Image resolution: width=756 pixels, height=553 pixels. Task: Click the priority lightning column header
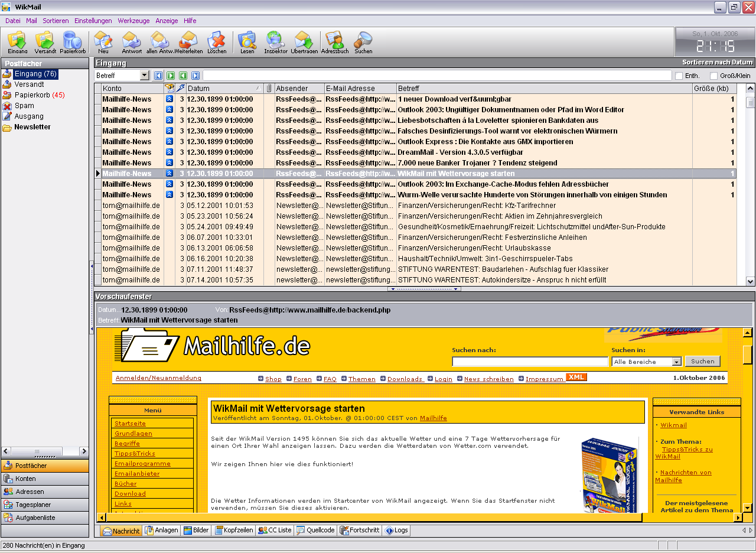[x=181, y=88]
